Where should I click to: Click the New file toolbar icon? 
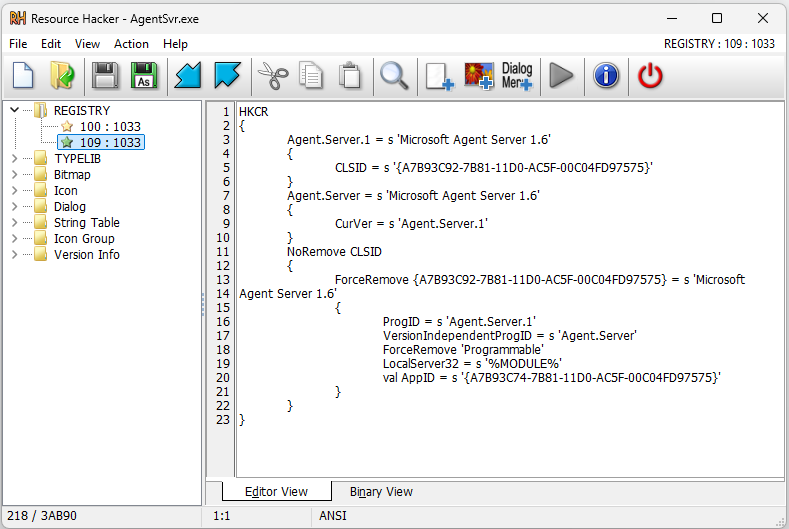click(23, 76)
